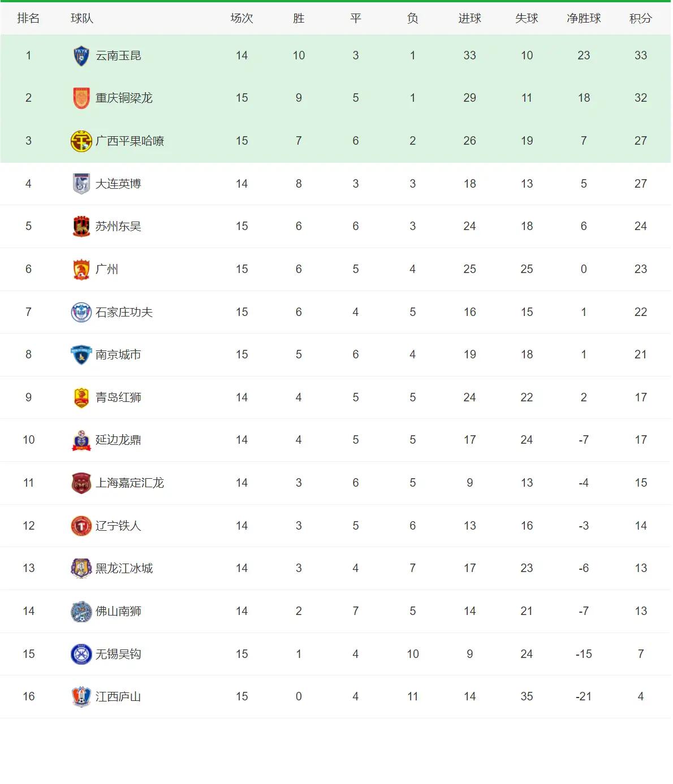
Task: Select the 大连英博 team logo
Action: pyautogui.click(x=81, y=184)
